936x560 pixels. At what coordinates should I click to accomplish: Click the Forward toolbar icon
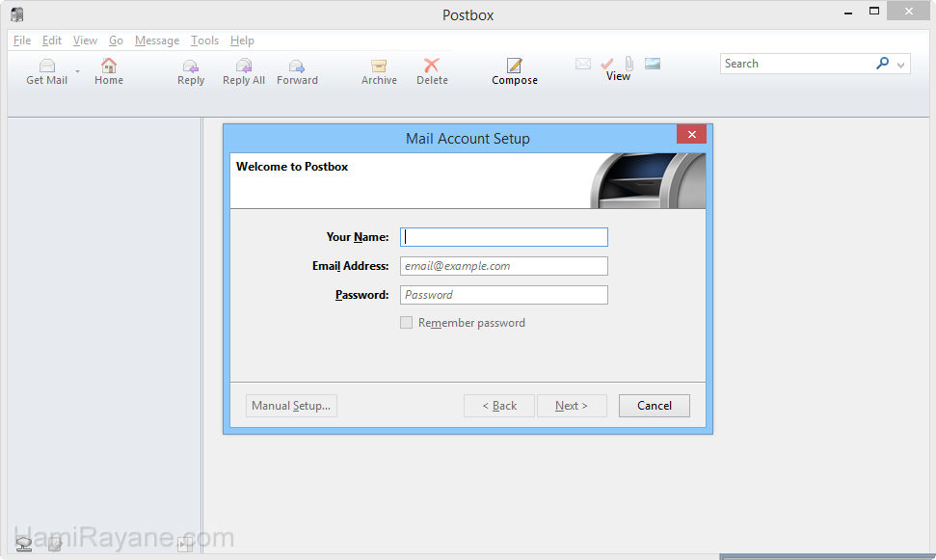[297, 66]
